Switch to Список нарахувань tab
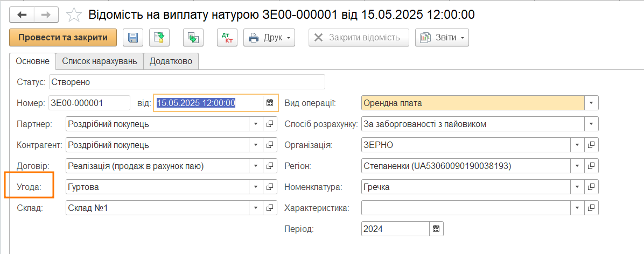This screenshot has height=254, width=644. pos(100,61)
